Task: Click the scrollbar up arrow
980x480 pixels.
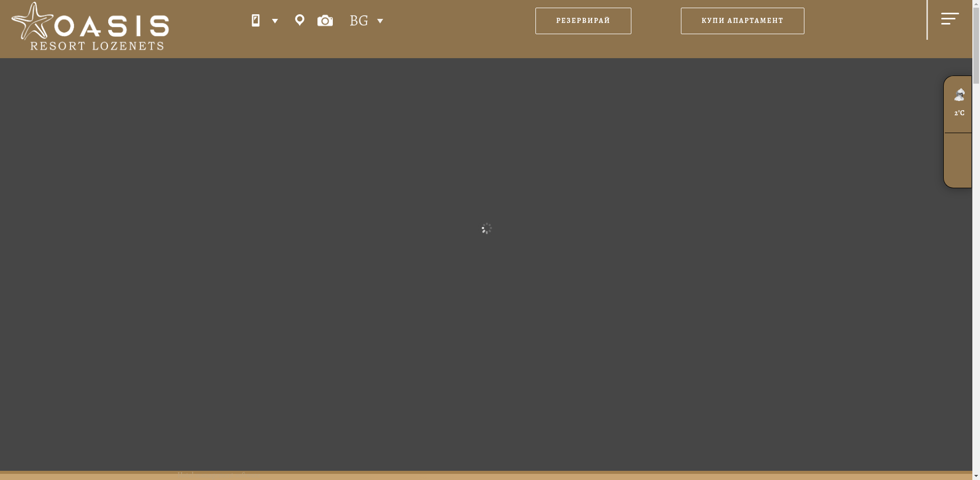Action: point(976,4)
